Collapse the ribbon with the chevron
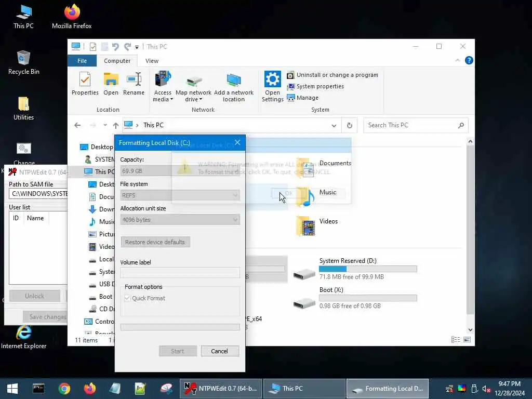This screenshot has height=399, width=532. [x=457, y=60]
